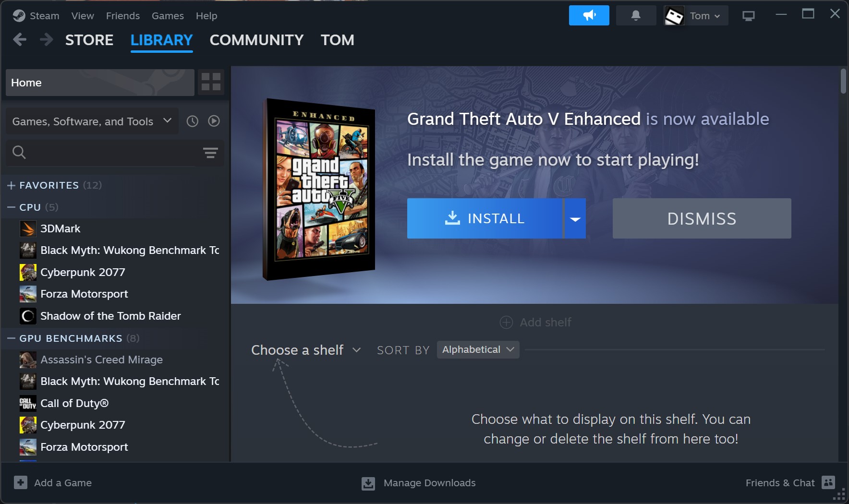Switch to the collections grid view
849x504 pixels.
(211, 82)
